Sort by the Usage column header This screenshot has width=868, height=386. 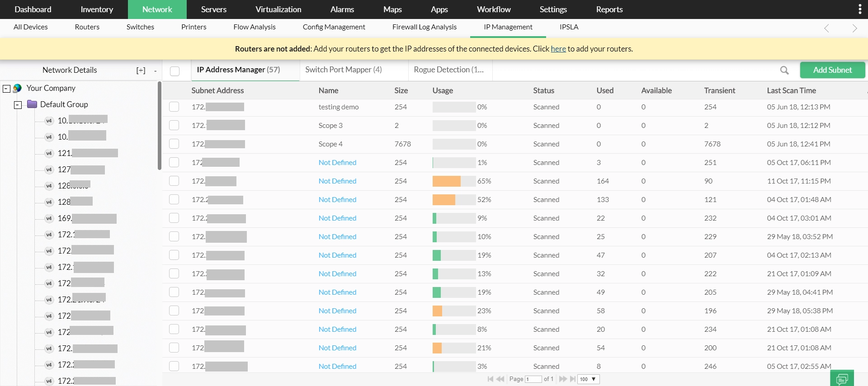click(443, 90)
